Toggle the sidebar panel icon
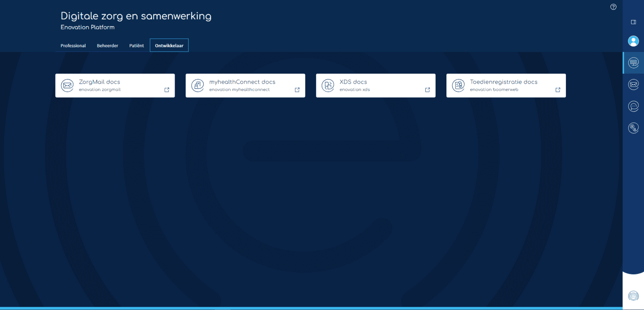644x310 pixels. click(x=634, y=22)
